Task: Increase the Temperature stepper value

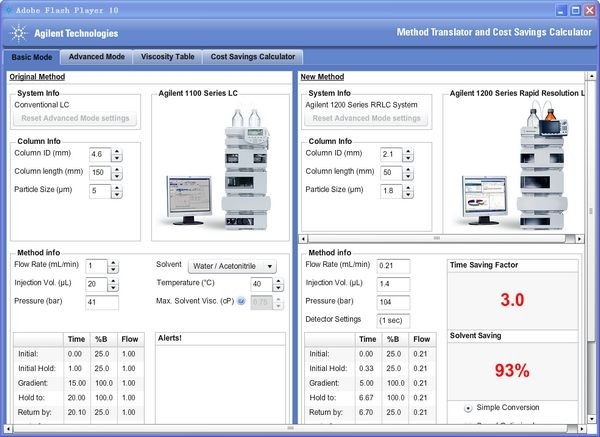Action: point(278,281)
